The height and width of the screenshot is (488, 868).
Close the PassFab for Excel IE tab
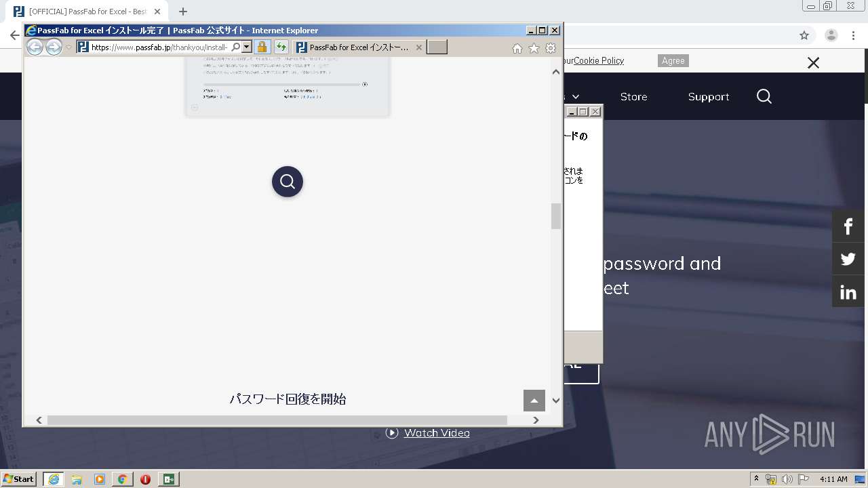418,47
